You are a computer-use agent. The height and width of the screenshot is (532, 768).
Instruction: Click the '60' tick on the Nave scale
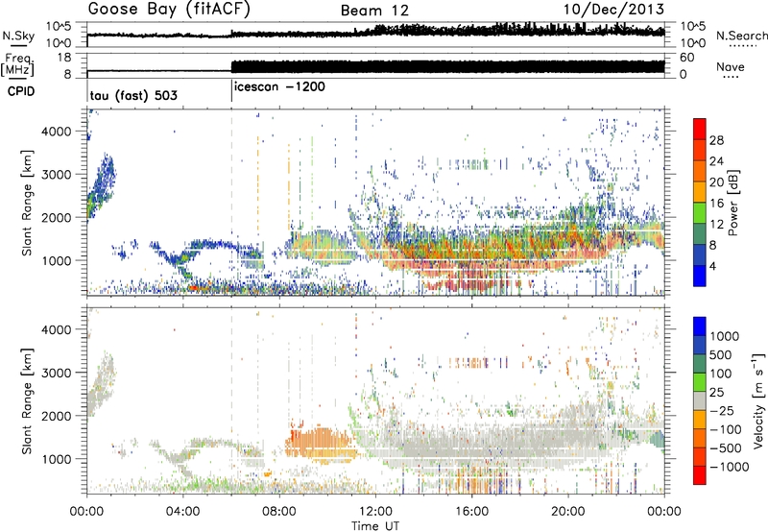(686, 58)
